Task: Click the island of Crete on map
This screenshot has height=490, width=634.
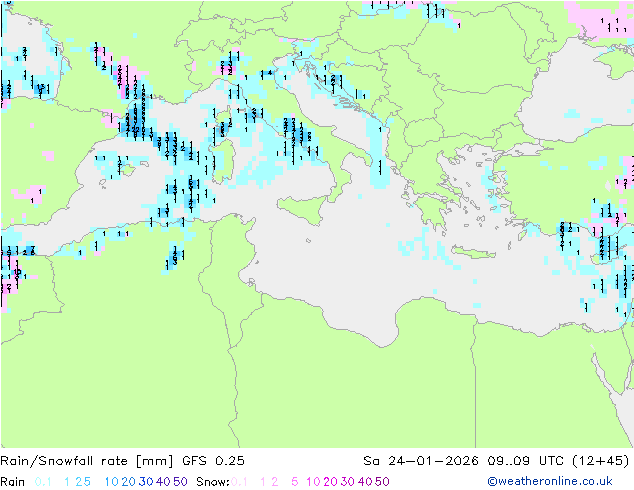Action: click(473, 251)
